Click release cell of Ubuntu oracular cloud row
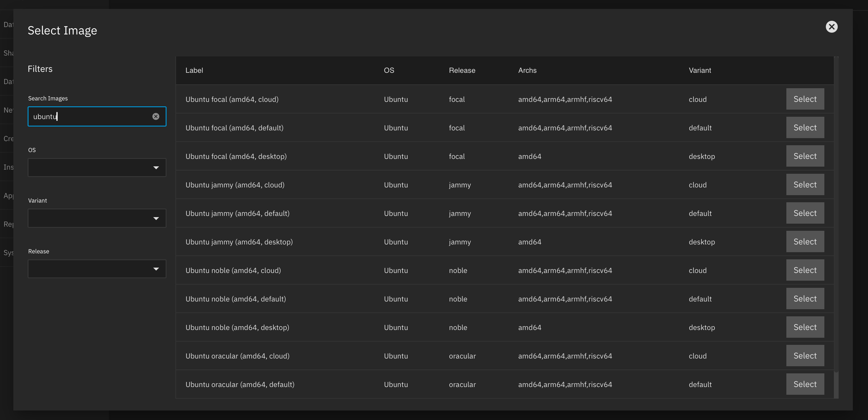The height and width of the screenshot is (420, 868). (x=462, y=356)
